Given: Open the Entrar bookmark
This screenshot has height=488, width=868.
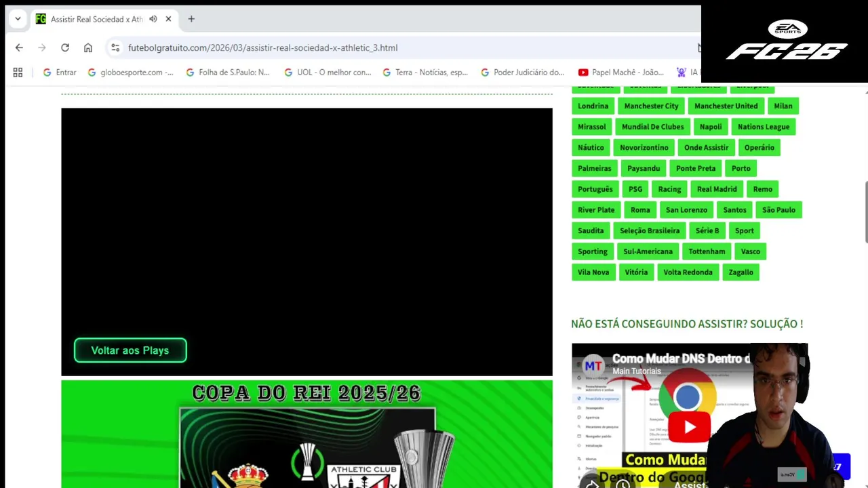Looking at the screenshot, I should coord(59,72).
